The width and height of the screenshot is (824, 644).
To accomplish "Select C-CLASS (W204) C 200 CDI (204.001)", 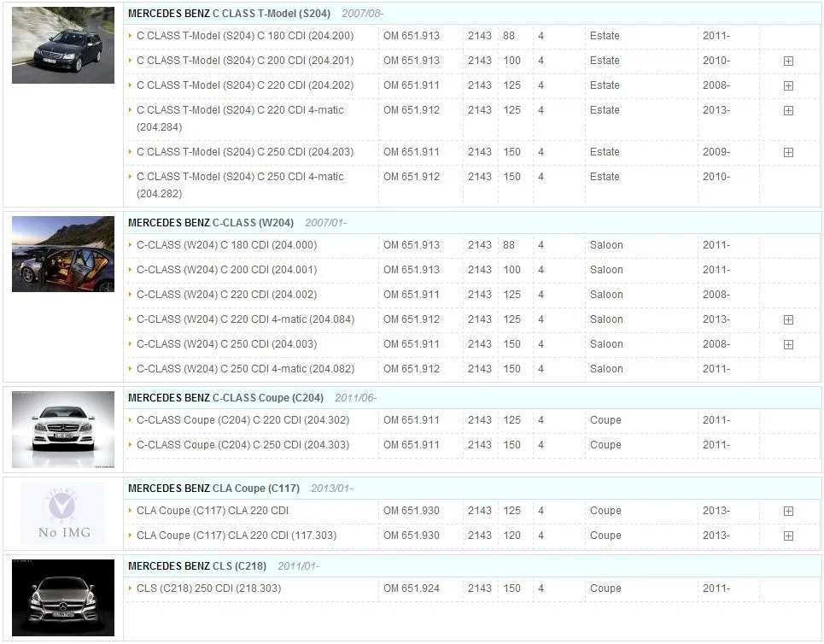I will [226, 270].
